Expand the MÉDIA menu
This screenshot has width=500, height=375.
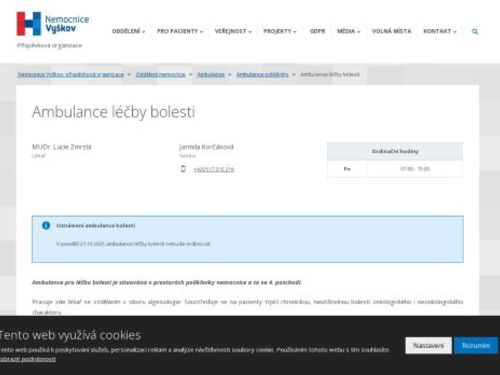tap(349, 31)
